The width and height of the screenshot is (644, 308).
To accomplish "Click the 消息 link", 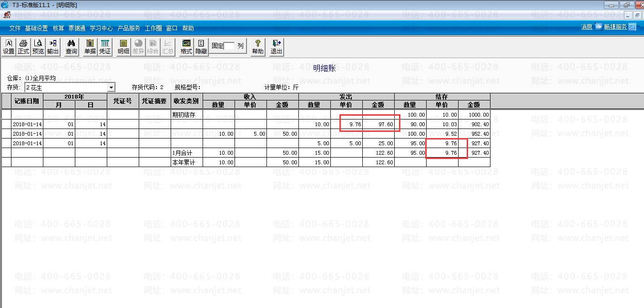I will [587, 27].
